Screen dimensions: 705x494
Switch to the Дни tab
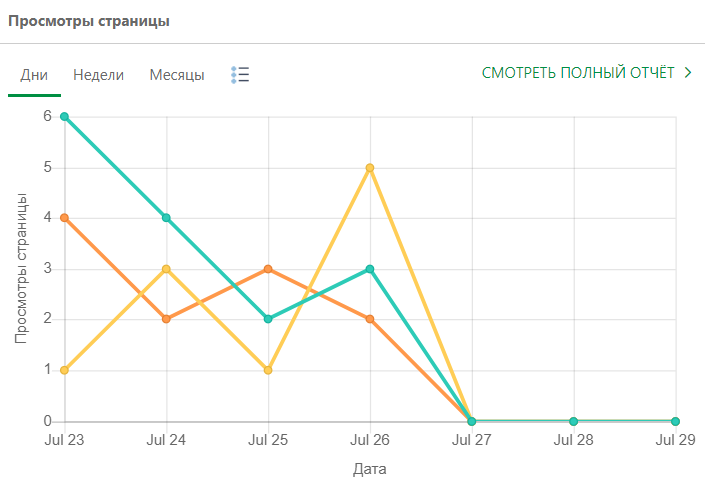tap(34, 75)
